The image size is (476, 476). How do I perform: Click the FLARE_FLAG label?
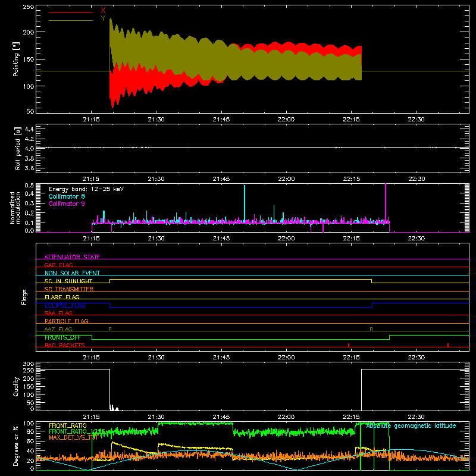[x=62, y=297]
